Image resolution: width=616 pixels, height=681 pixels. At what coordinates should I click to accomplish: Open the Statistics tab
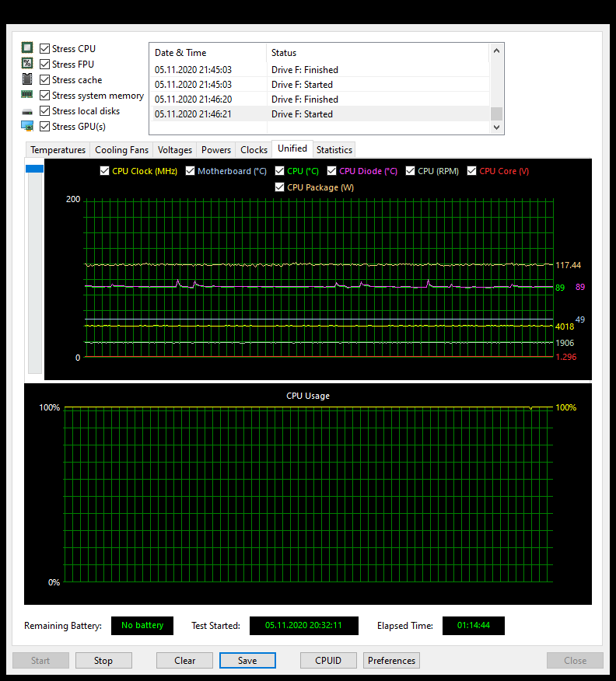click(x=334, y=150)
